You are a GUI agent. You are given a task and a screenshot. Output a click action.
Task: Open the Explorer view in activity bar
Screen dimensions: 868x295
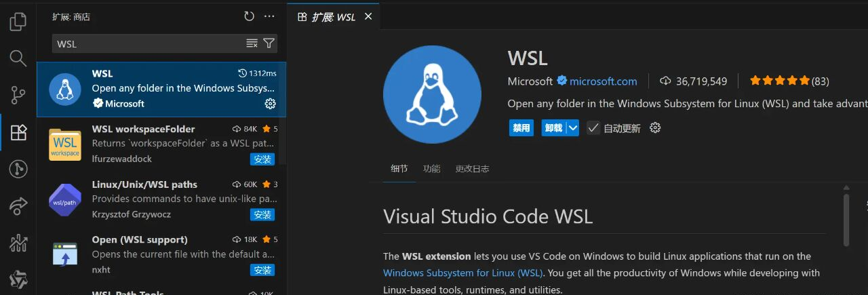click(18, 21)
